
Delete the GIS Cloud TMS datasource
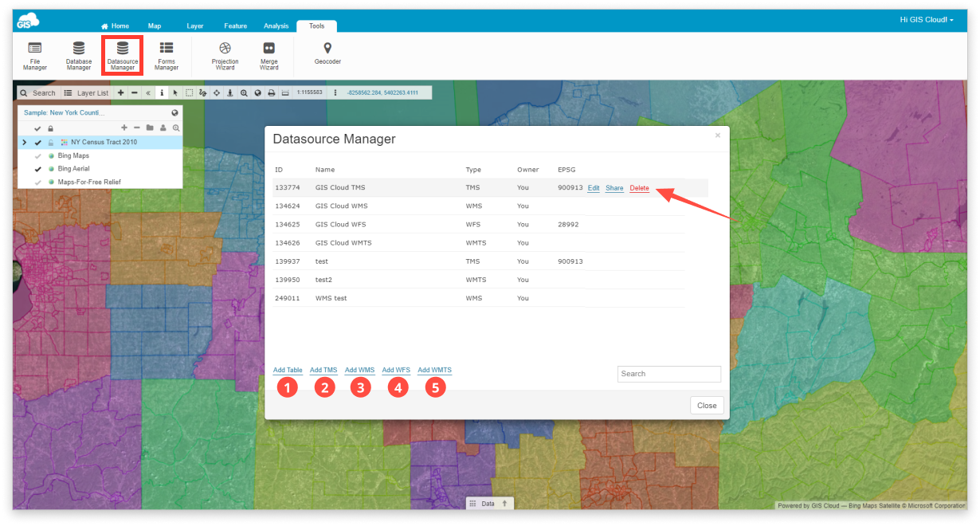coord(640,187)
